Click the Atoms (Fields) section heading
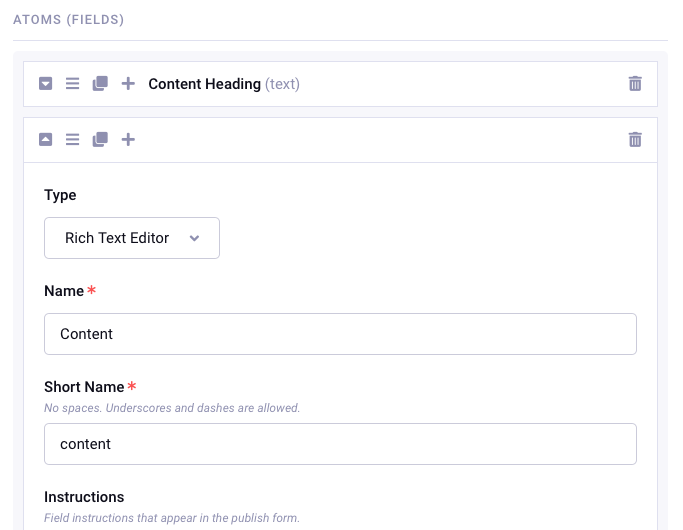The height and width of the screenshot is (530, 683). point(68,20)
